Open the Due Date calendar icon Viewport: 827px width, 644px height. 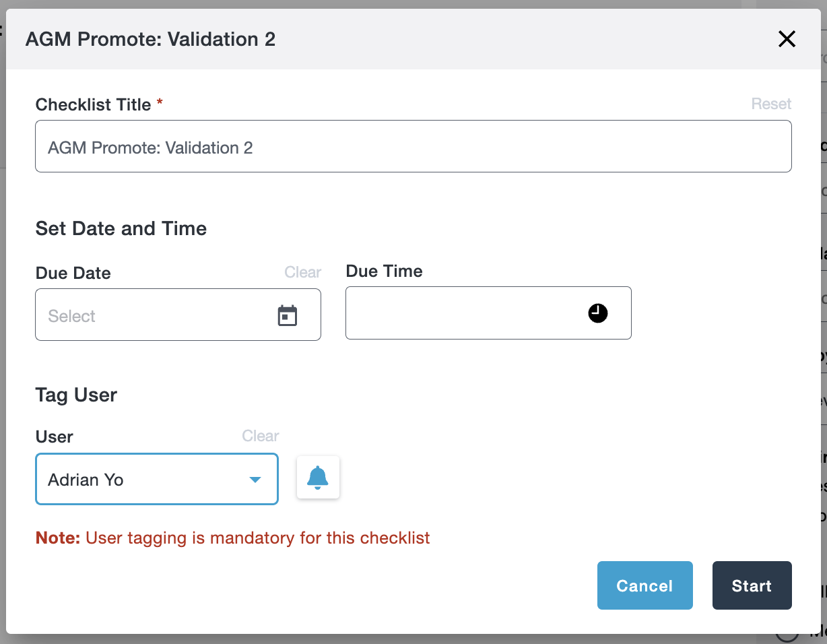pos(288,315)
